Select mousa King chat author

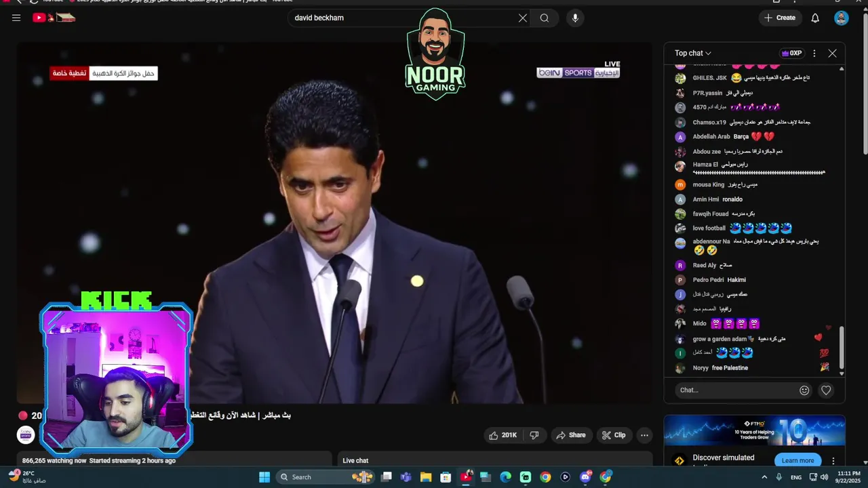(709, 185)
